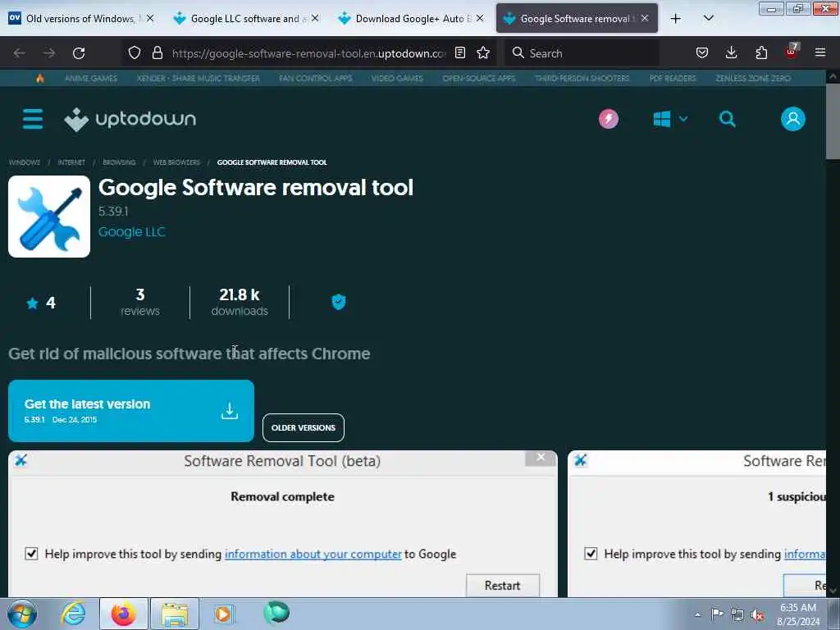
Task: Save page to Pocket
Action: [702, 53]
